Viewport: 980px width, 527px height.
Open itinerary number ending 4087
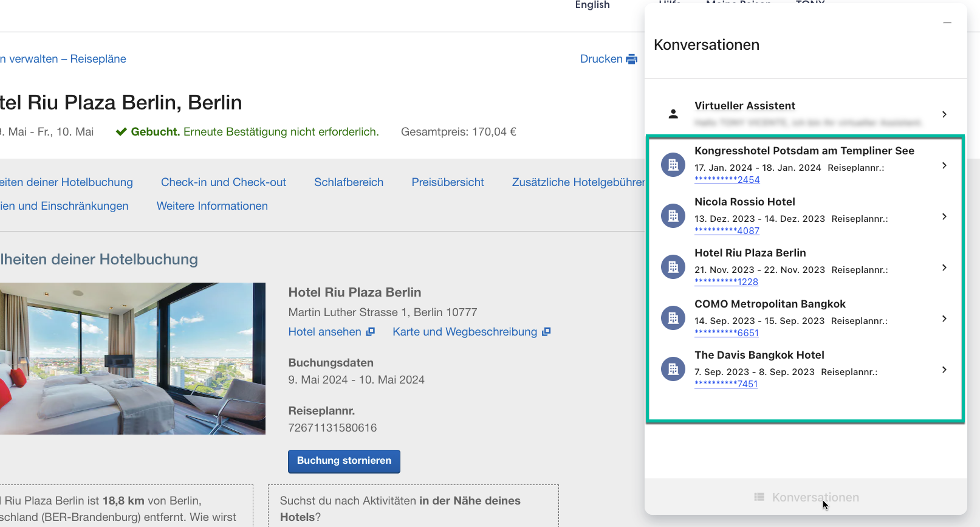(727, 231)
